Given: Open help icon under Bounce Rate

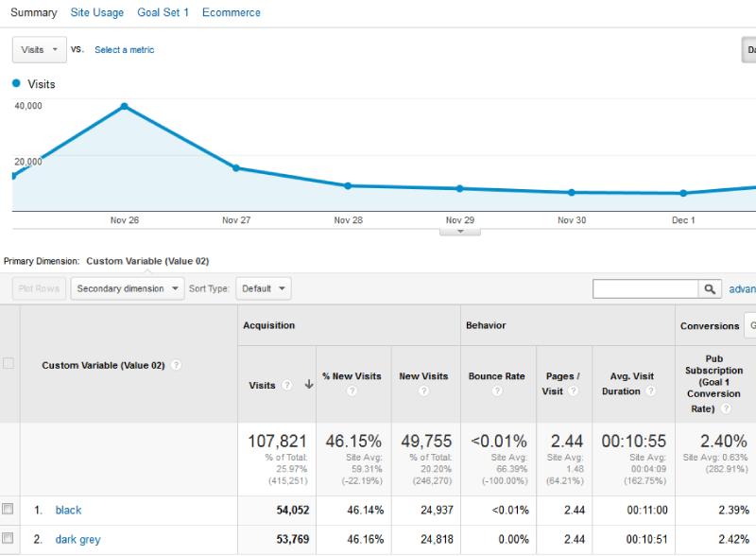Looking at the screenshot, I should click(497, 391).
